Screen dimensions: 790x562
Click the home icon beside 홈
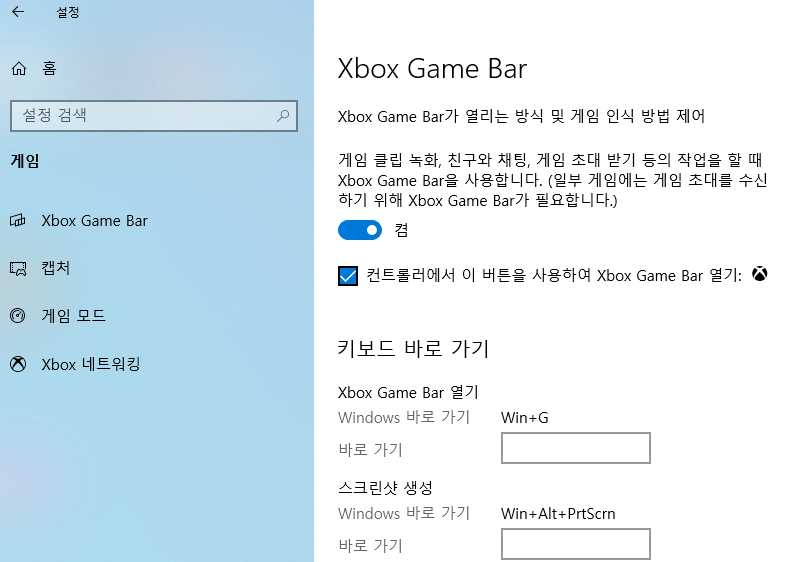tap(19, 68)
